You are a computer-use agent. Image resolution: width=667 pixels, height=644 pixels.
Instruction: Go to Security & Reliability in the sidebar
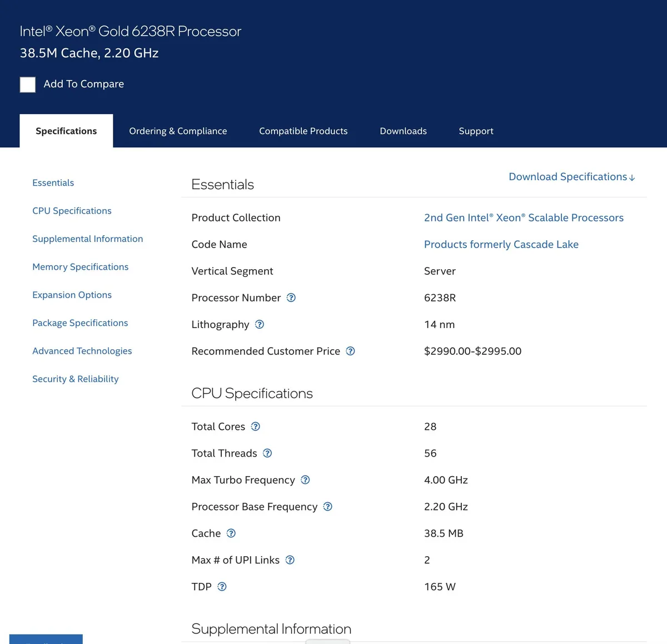76,379
